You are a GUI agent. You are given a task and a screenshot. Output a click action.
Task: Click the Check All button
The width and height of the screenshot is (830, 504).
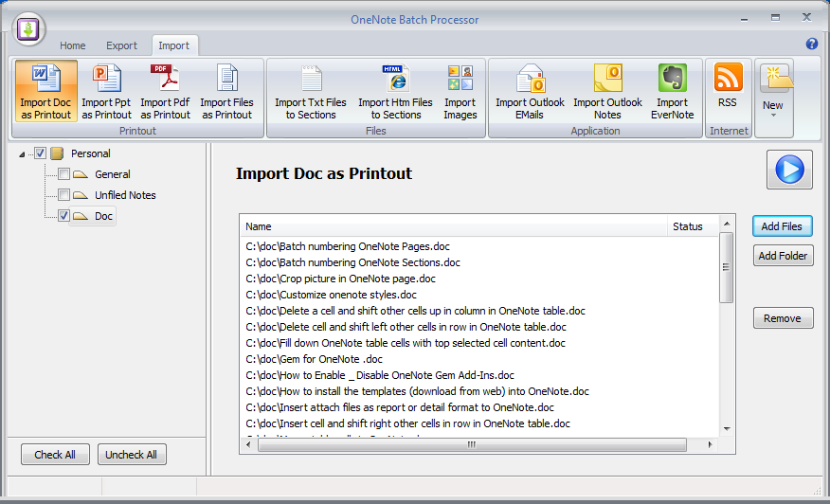pos(55,455)
